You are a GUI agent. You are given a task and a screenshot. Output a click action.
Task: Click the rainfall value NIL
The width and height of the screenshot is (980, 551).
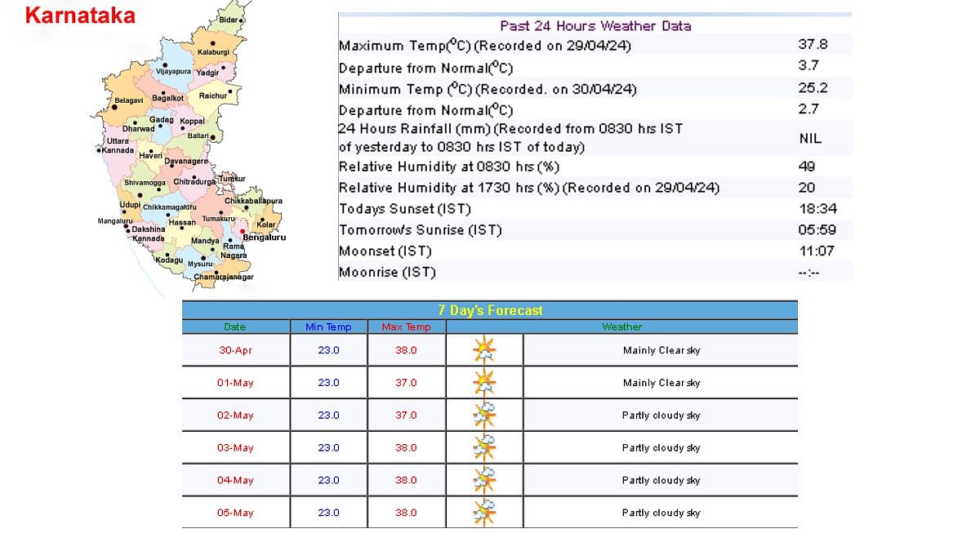810,139
